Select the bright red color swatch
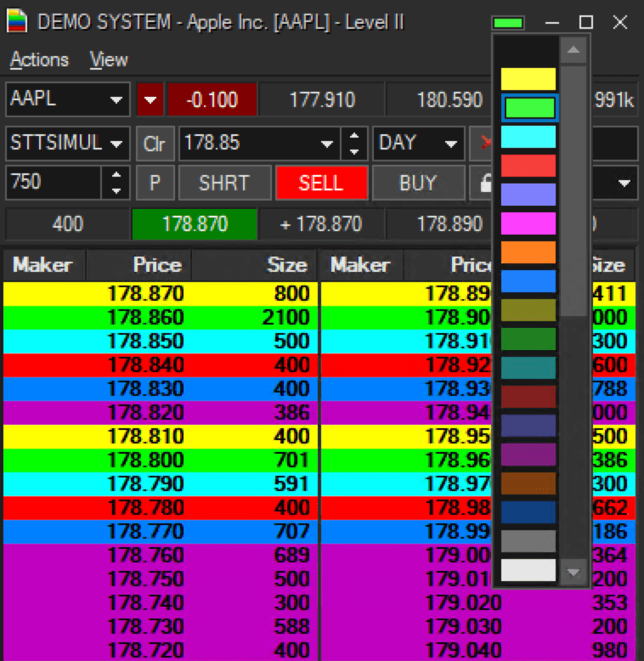Viewport: 644px width, 661px height. (x=528, y=166)
